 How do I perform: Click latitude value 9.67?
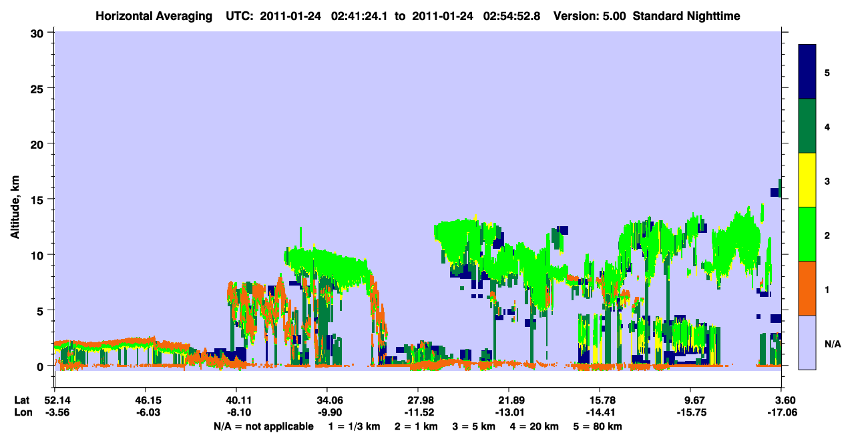coord(693,400)
